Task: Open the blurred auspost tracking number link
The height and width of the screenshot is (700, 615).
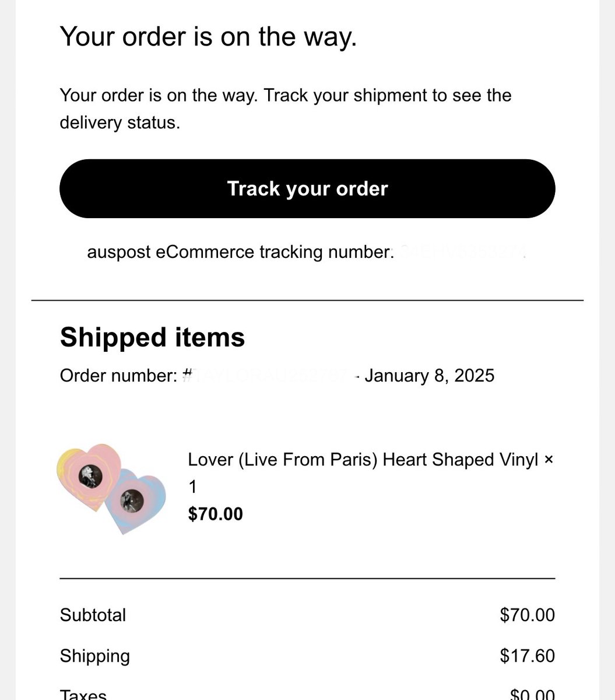Action: click(463, 253)
